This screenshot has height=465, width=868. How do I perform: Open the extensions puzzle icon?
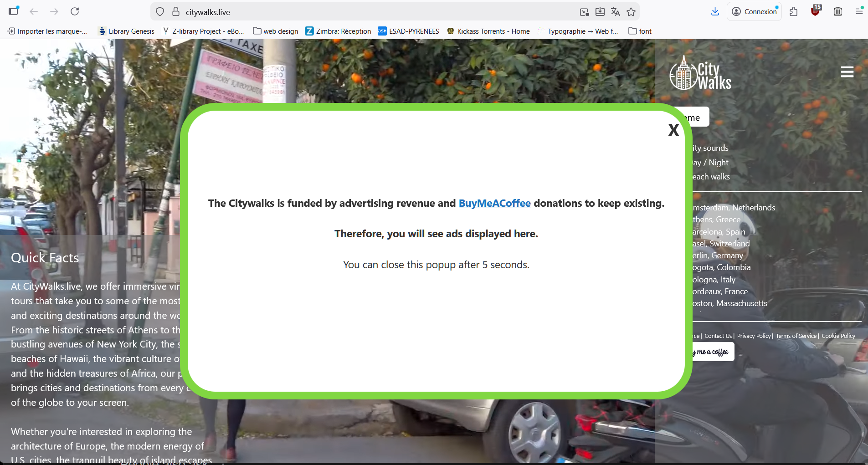tap(794, 12)
